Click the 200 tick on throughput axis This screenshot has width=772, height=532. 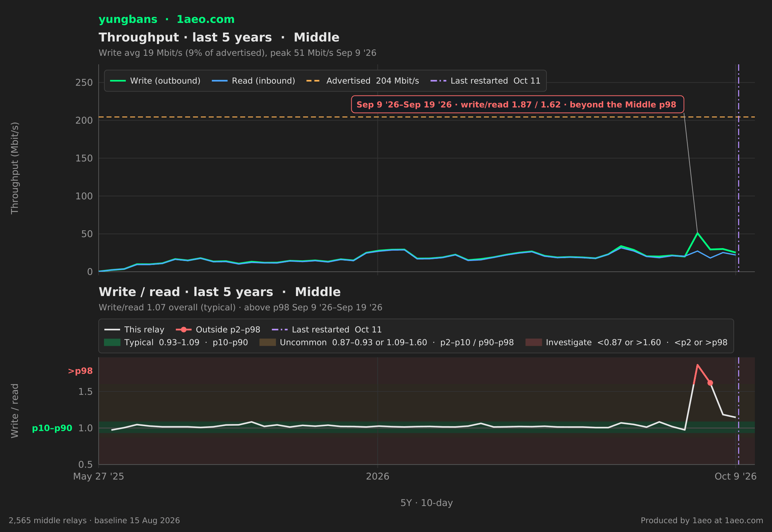84,120
